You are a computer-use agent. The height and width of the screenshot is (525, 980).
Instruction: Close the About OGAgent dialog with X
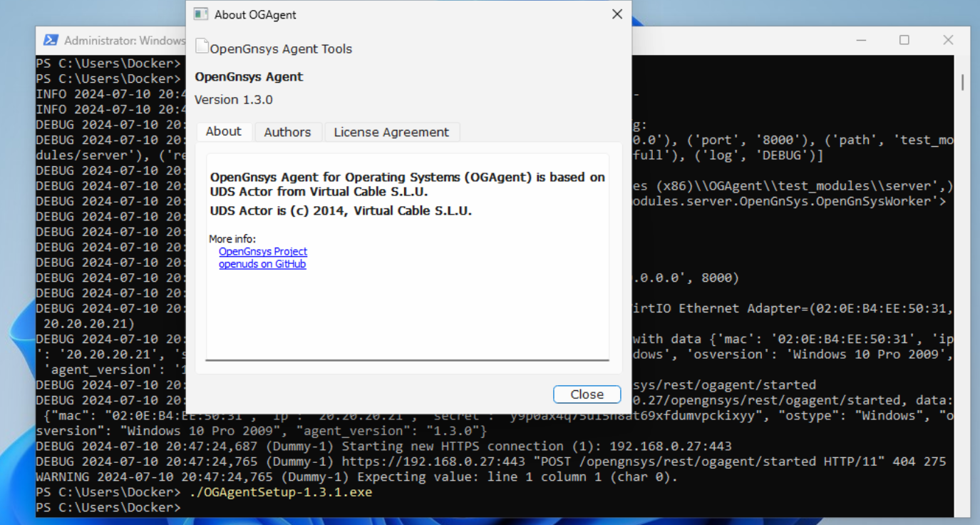tap(617, 14)
